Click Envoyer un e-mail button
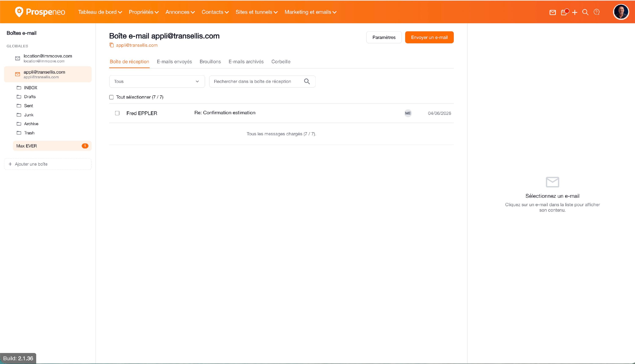This screenshot has height=364, width=635. click(429, 37)
